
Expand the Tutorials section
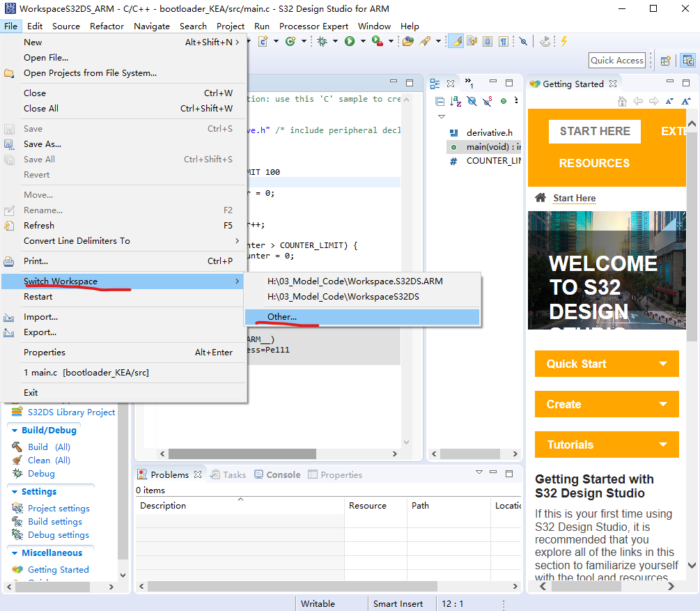coord(607,444)
